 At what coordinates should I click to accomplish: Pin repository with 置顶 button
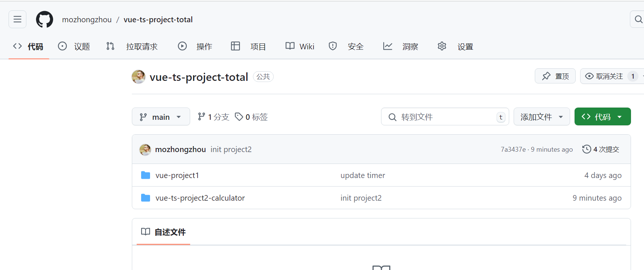(x=555, y=76)
